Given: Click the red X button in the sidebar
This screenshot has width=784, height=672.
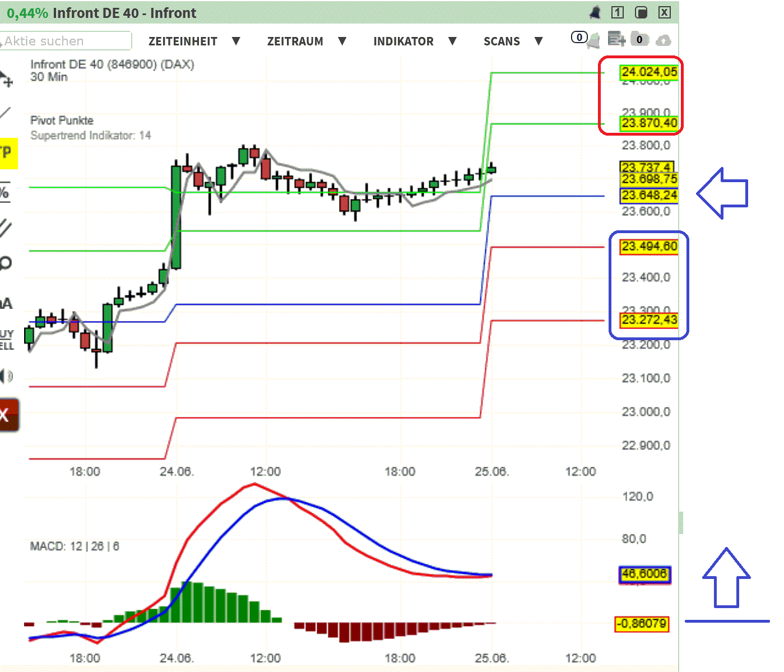Looking at the screenshot, I should pyautogui.click(x=7, y=415).
